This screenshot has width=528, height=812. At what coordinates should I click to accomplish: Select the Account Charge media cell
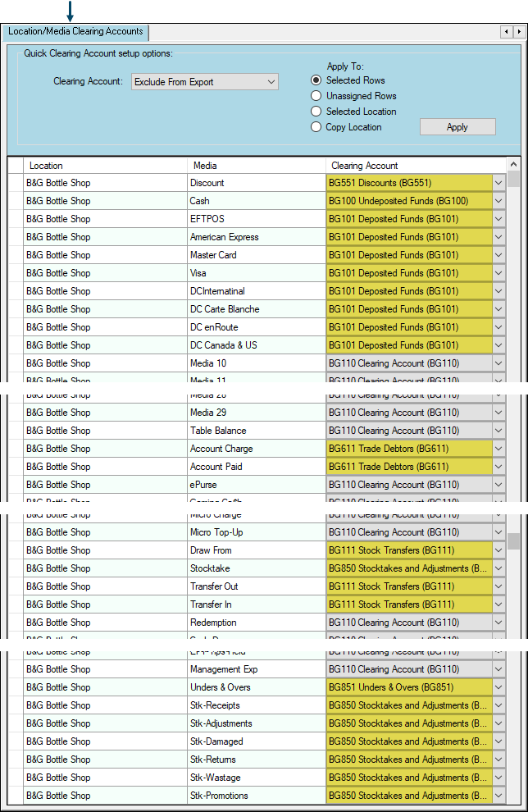click(x=256, y=449)
